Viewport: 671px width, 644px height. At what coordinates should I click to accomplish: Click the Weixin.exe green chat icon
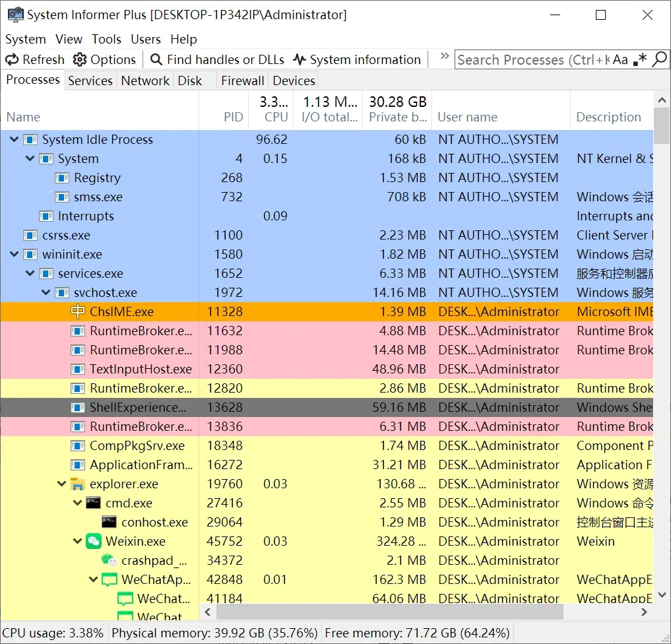[93, 541]
